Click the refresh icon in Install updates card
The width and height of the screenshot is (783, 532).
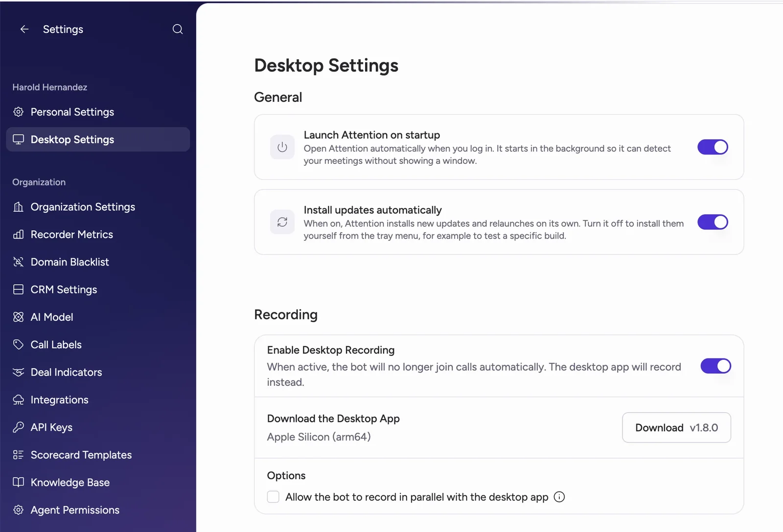point(282,222)
